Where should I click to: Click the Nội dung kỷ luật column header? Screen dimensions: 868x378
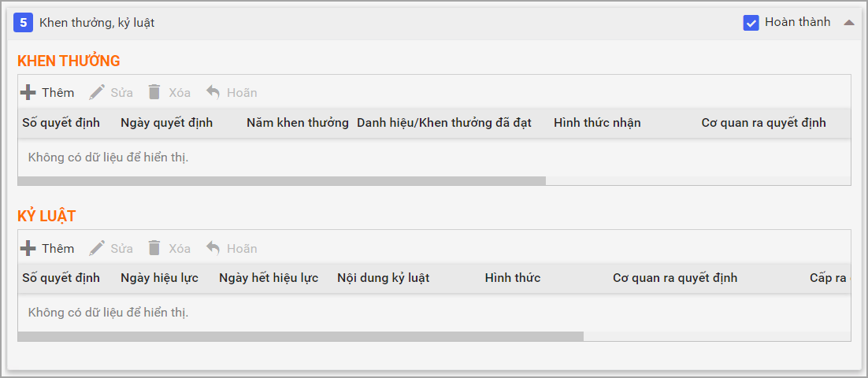383,278
